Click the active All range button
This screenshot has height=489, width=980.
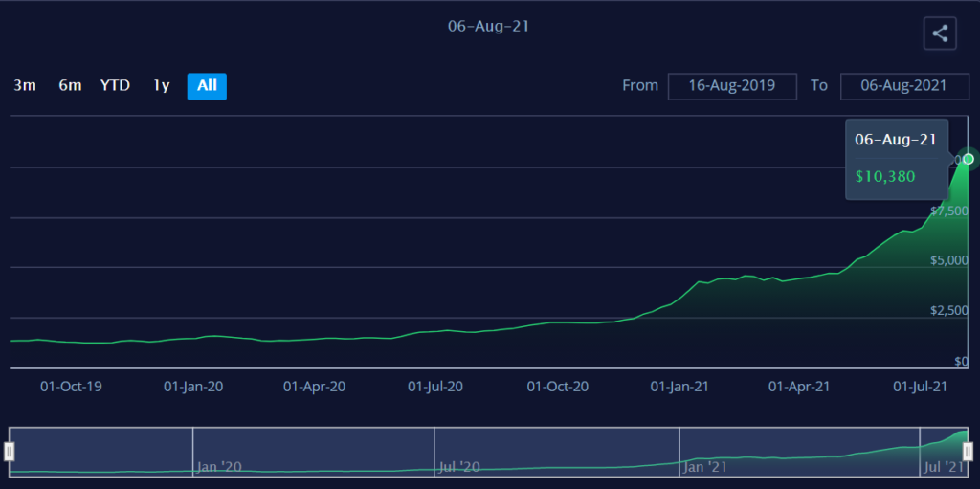click(x=207, y=86)
